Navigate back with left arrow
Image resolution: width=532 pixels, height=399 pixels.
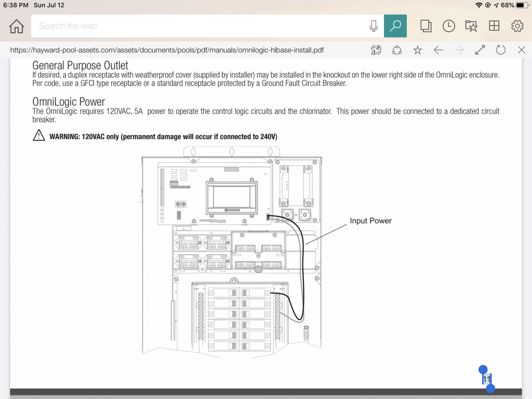pos(438,50)
